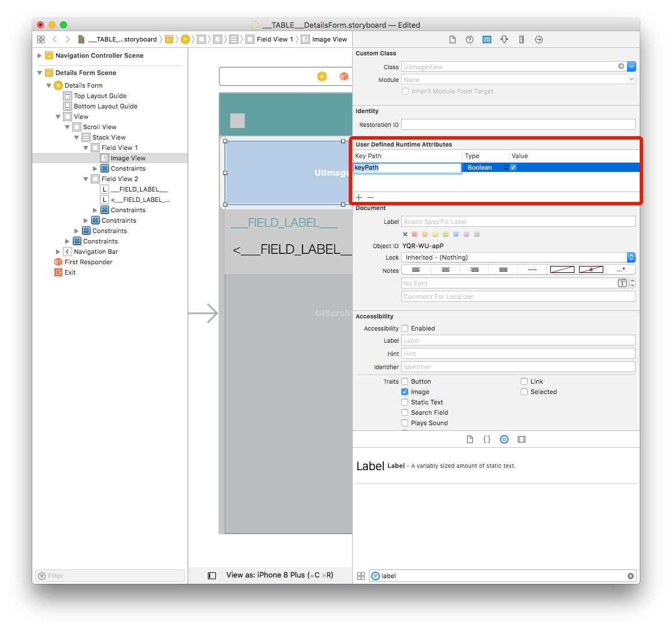672x630 pixels.
Task: Choose the blue label color
Action: (456, 234)
